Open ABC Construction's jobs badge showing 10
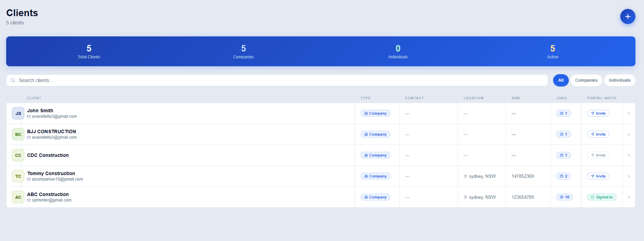The width and height of the screenshot is (644, 241). [x=564, y=197]
